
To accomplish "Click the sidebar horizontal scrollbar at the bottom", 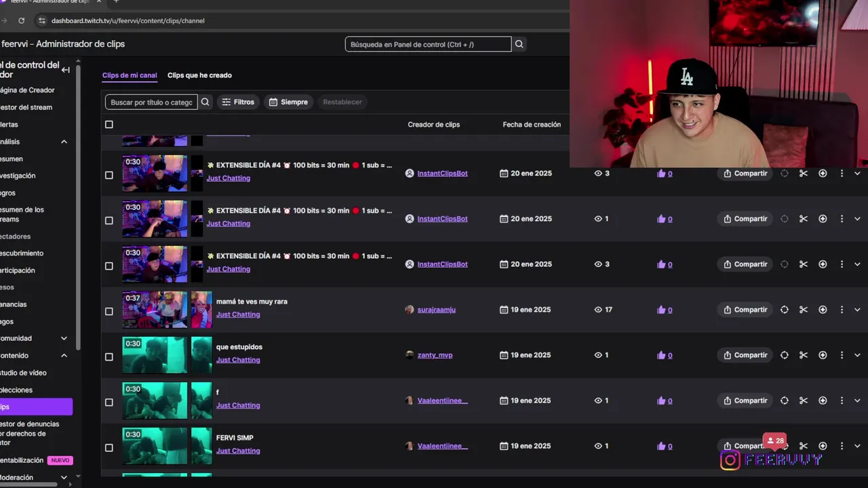I will [28, 484].
